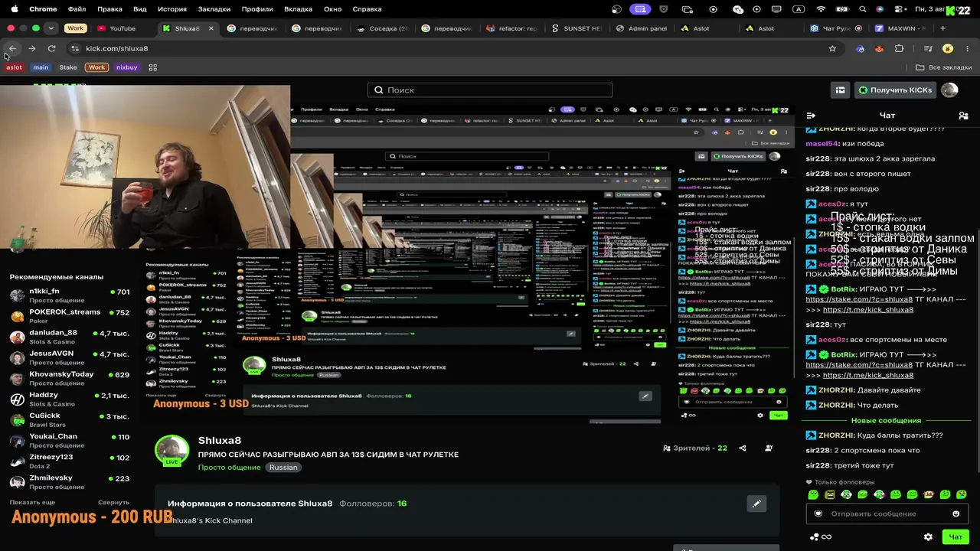Click the username ZHORZHI asking Куда баллы тратить
This screenshot has width=980, height=551.
point(836,435)
